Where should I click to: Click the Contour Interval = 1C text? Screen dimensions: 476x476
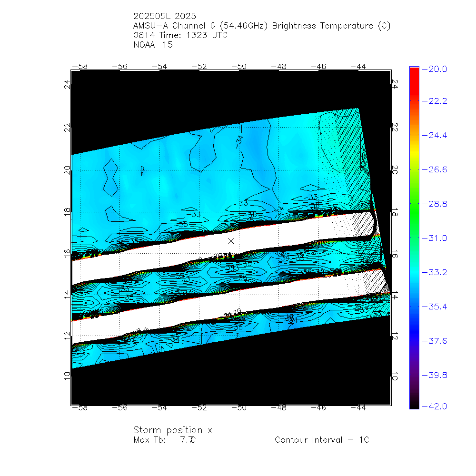[x=322, y=440]
